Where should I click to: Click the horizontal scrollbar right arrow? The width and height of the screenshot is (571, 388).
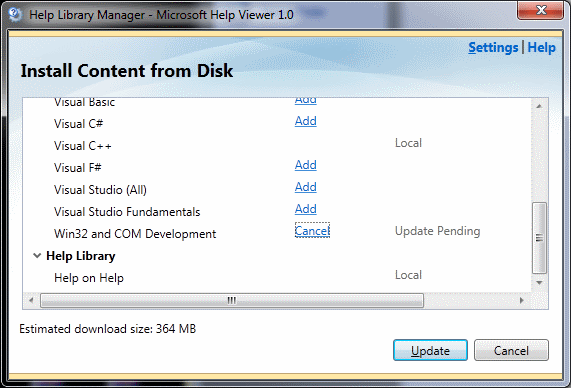521,301
